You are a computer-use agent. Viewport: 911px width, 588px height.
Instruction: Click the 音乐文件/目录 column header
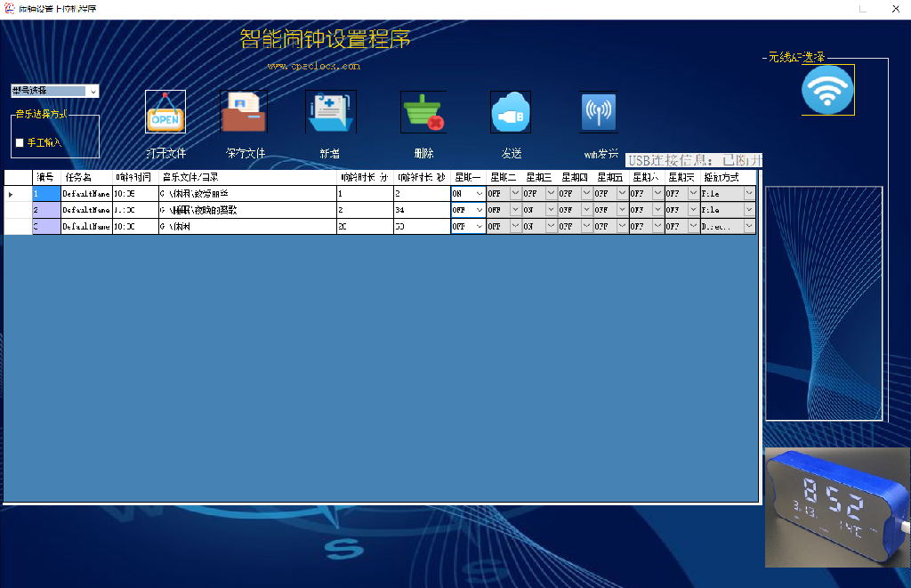click(247, 177)
